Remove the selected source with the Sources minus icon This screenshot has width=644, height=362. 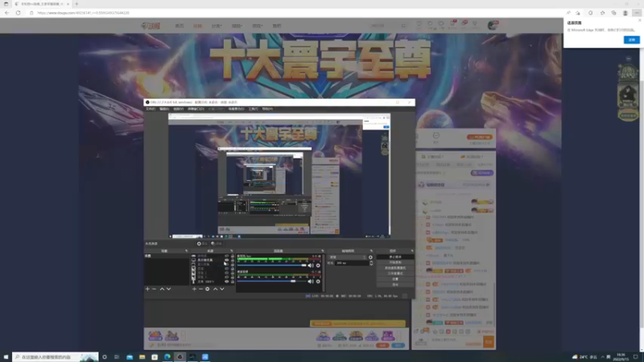point(200,289)
